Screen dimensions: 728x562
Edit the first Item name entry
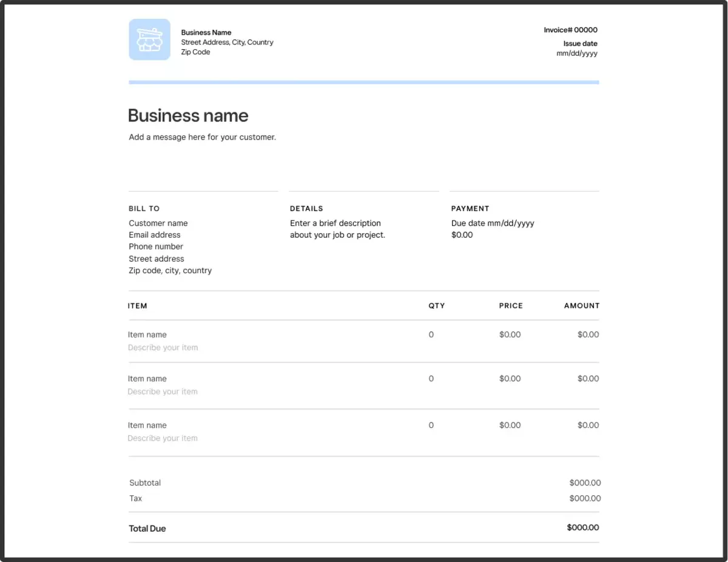[147, 334]
